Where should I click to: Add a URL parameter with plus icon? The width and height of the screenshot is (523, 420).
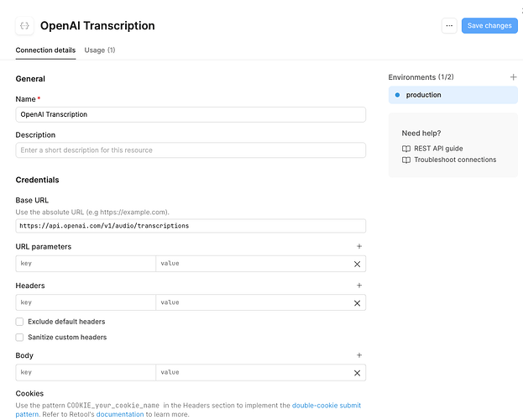359,246
